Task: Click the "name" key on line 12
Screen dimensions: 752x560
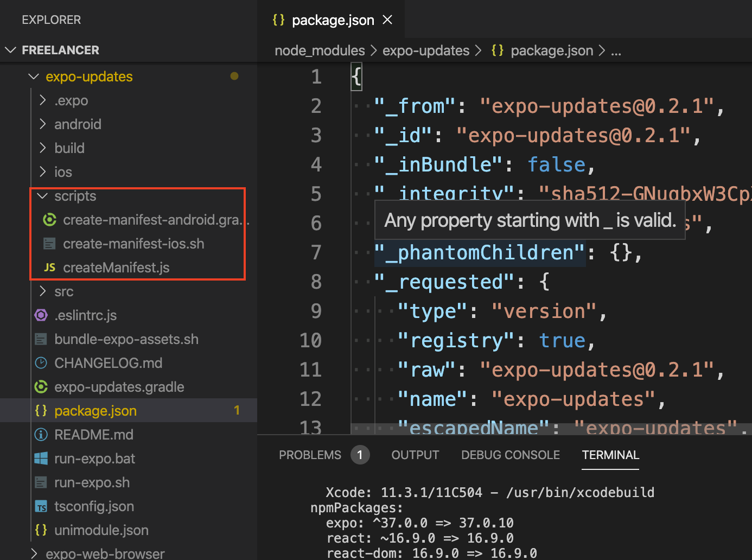Action: pyautogui.click(x=432, y=399)
